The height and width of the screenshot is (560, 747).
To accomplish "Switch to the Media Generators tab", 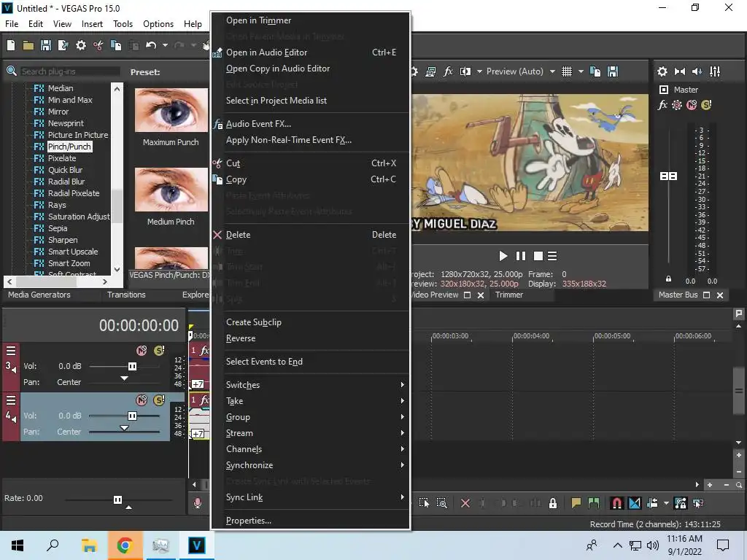I will [x=39, y=295].
